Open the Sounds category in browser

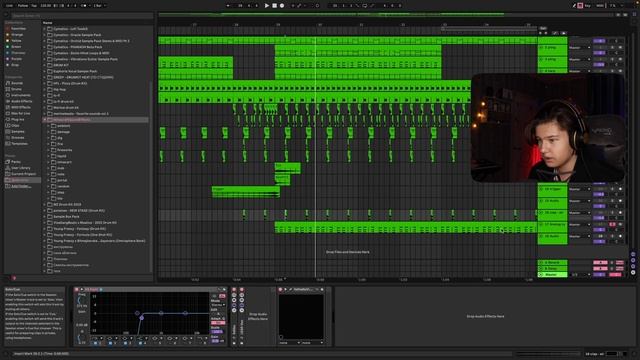[17, 83]
